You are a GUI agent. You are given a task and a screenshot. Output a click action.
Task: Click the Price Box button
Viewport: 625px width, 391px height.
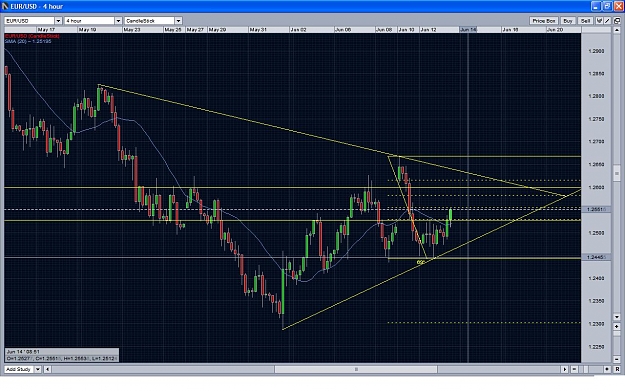click(x=544, y=21)
